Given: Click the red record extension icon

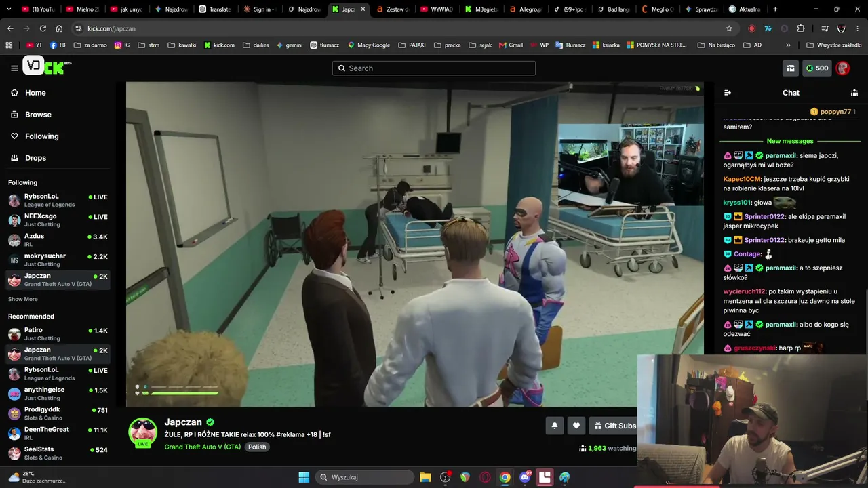Looking at the screenshot, I should (751, 28).
